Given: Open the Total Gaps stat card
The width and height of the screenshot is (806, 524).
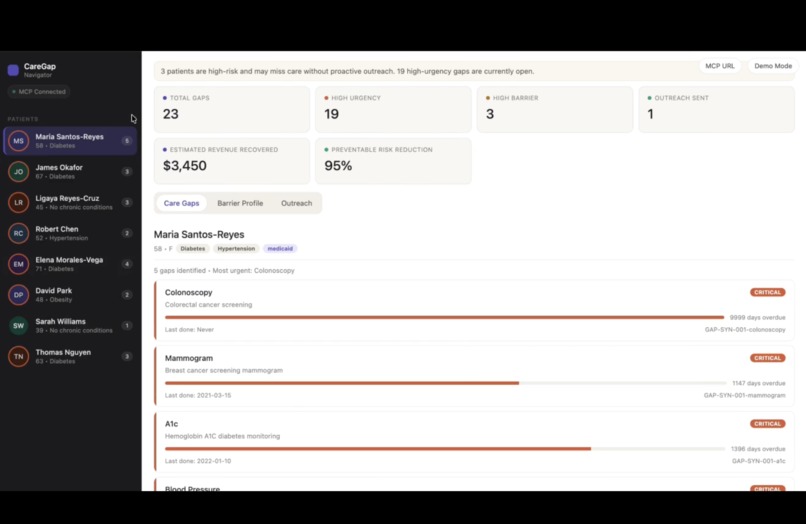Looking at the screenshot, I should (232, 109).
